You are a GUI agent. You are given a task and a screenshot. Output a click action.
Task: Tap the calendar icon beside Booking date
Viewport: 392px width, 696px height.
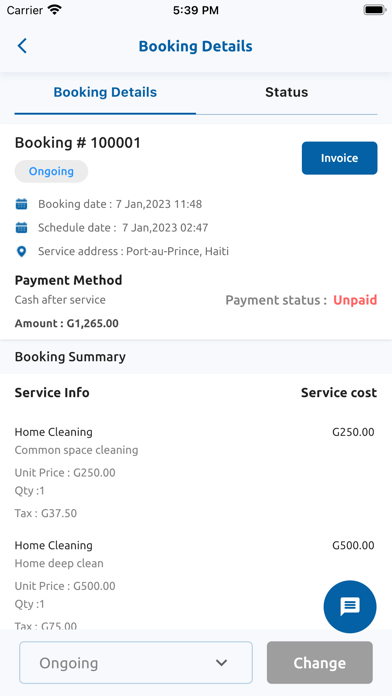[x=21, y=204]
